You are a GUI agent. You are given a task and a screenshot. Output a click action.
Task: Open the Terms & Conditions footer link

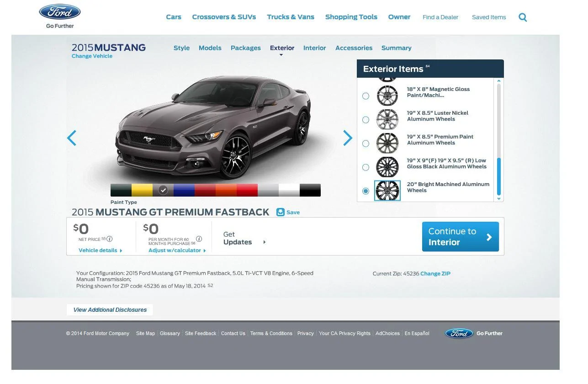pyautogui.click(x=271, y=334)
